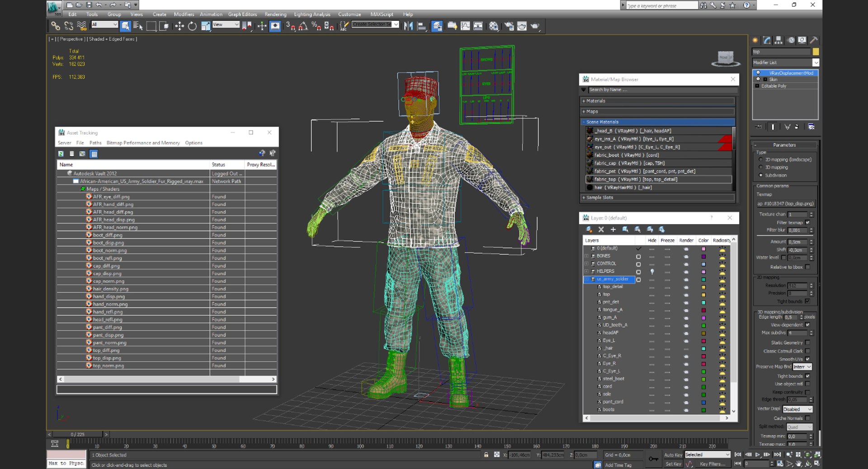Click the texmap ap #1018347 (top_disp.png) button
Image resolution: width=868 pixels, height=469 pixels.
[x=785, y=204]
